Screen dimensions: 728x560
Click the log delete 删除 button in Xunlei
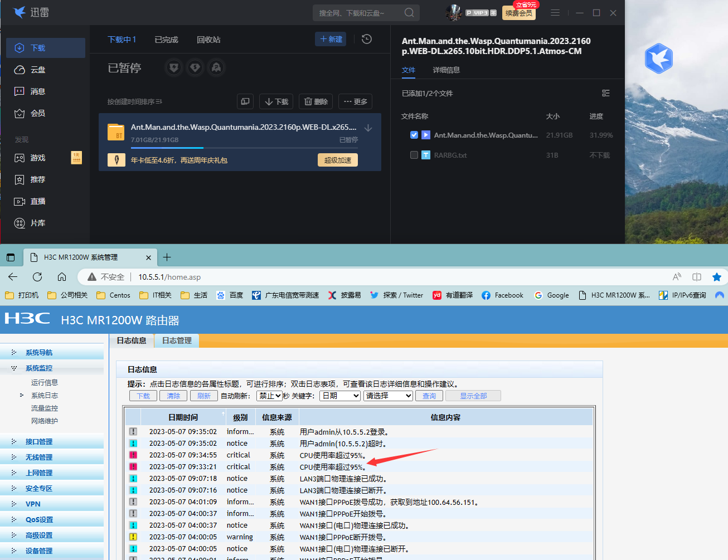tap(316, 101)
